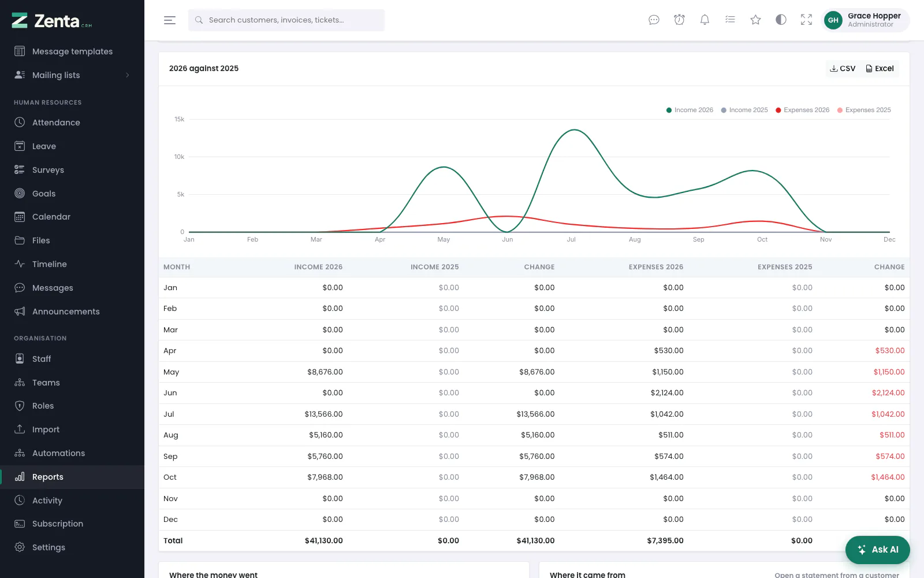Viewport: 924px width, 578px height.
Task: Open Grace Hopper profile menu
Action: pos(865,20)
